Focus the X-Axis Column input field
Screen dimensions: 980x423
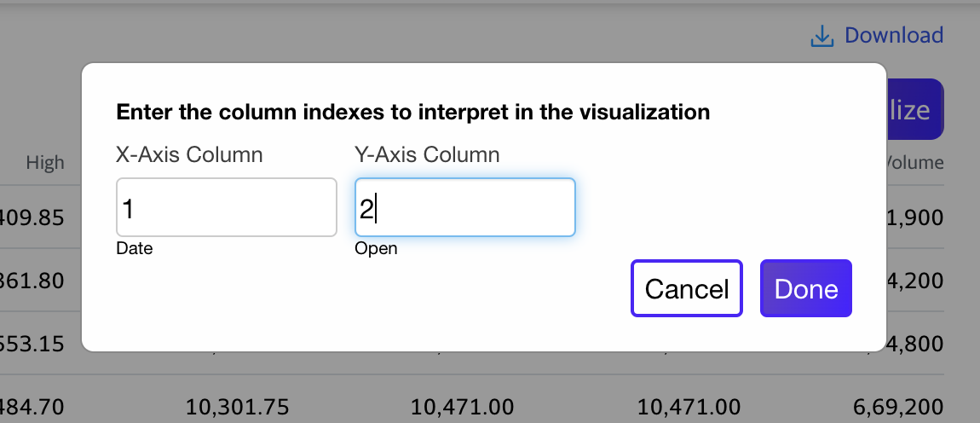click(x=226, y=207)
